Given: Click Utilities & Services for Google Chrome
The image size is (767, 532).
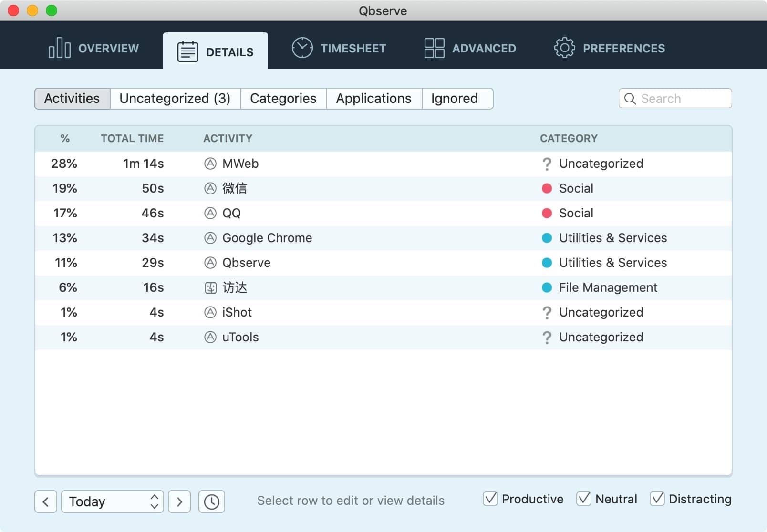Looking at the screenshot, I should (613, 238).
